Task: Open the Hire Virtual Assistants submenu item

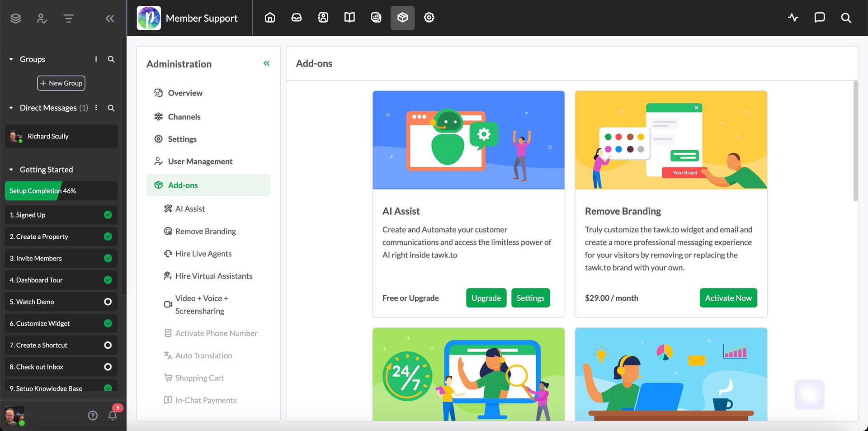Action: pos(208,276)
